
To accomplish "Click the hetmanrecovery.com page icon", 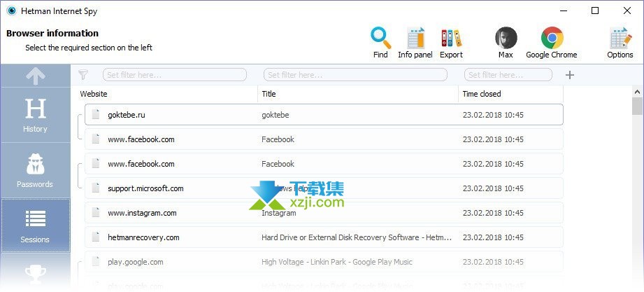I will click(96, 237).
